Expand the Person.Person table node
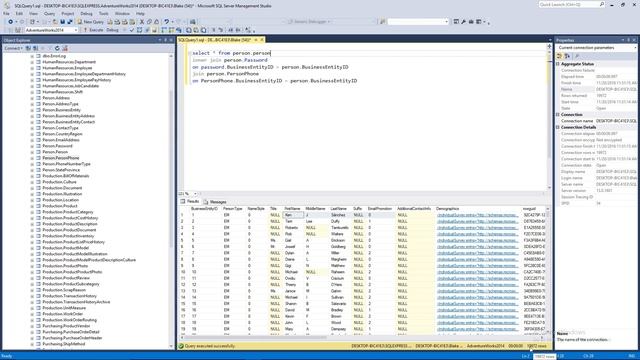Viewport: 640px width, 360px height. [32, 152]
